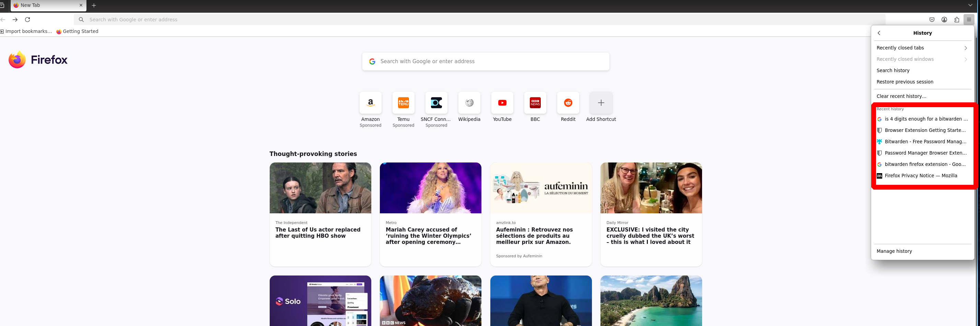
Task: Open the Extensions puzzle icon
Action: pyautogui.click(x=956, y=20)
